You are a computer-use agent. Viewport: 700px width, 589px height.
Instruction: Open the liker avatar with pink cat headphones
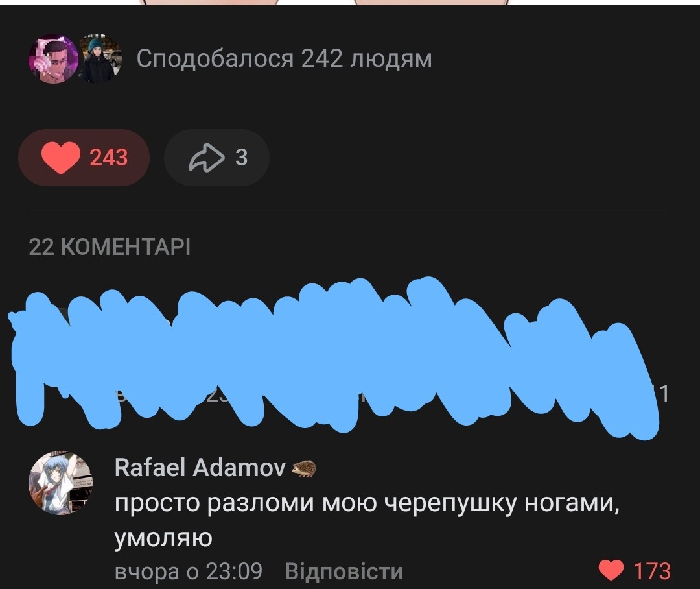(x=53, y=58)
